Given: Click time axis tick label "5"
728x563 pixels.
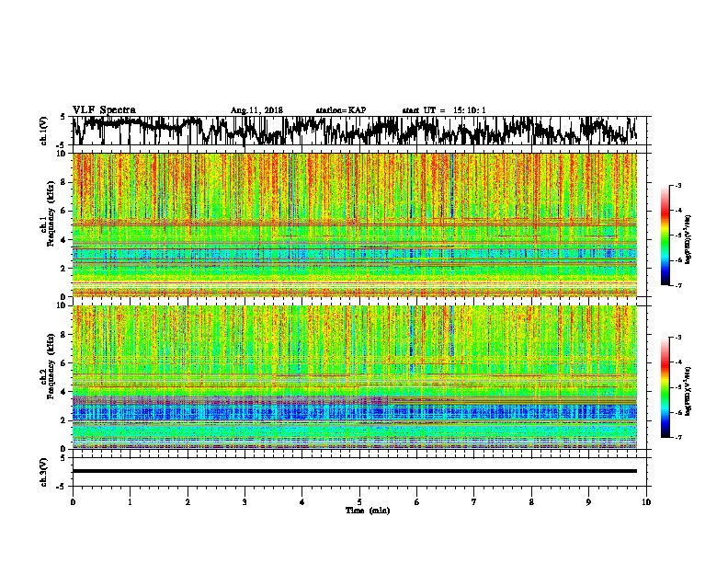Looking at the screenshot, I should tap(359, 502).
